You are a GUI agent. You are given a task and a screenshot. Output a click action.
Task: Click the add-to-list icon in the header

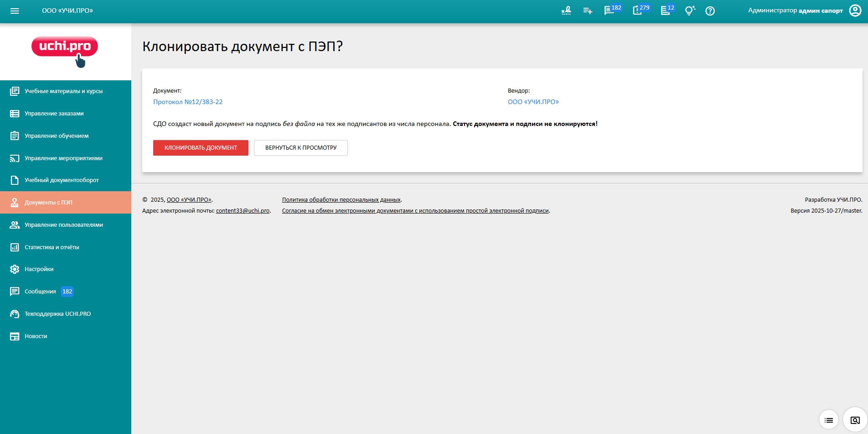pyautogui.click(x=588, y=11)
